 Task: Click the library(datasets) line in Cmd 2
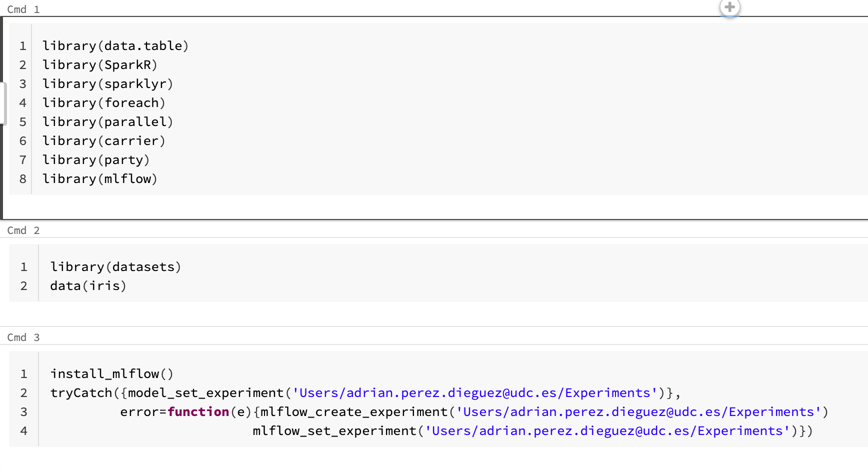(x=115, y=267)
